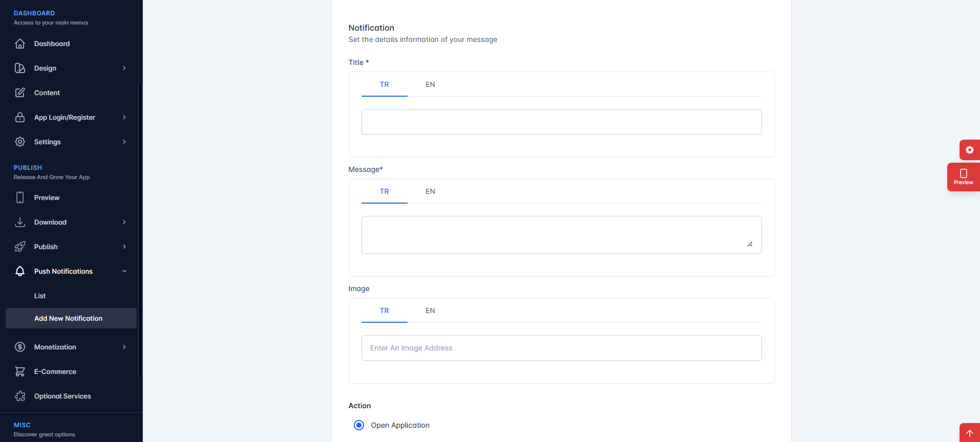Image resolution: width=980 pixels, height=442 pixels.
Task: Expand the Monetization submenu chevron
Action: pyautogui.click(x=124, y=347)
